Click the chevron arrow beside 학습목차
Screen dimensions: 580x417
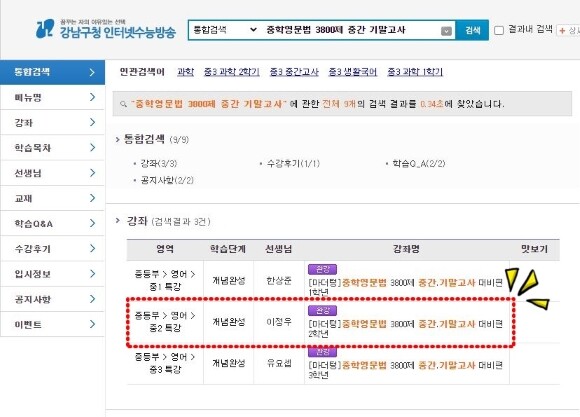click(x=92, y=148)
